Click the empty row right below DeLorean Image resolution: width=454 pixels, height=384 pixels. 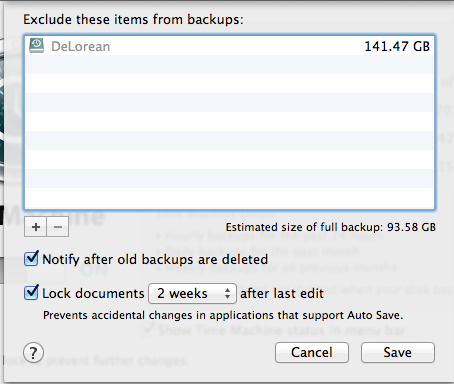(229, 65)
